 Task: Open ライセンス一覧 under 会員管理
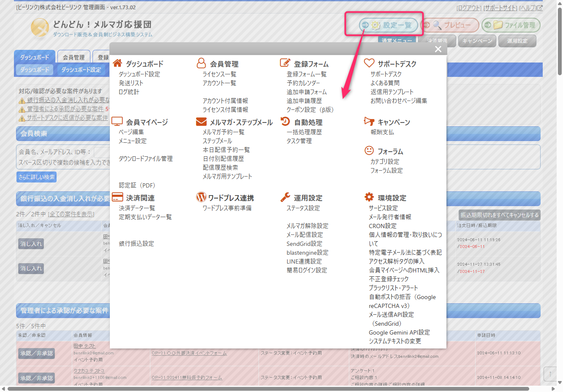click(x=219, y=74)
